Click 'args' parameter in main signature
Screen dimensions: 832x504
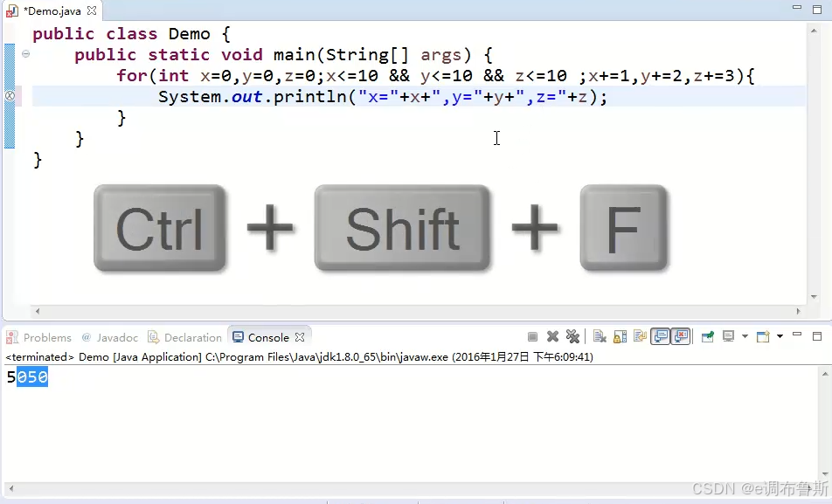point(441,55)
